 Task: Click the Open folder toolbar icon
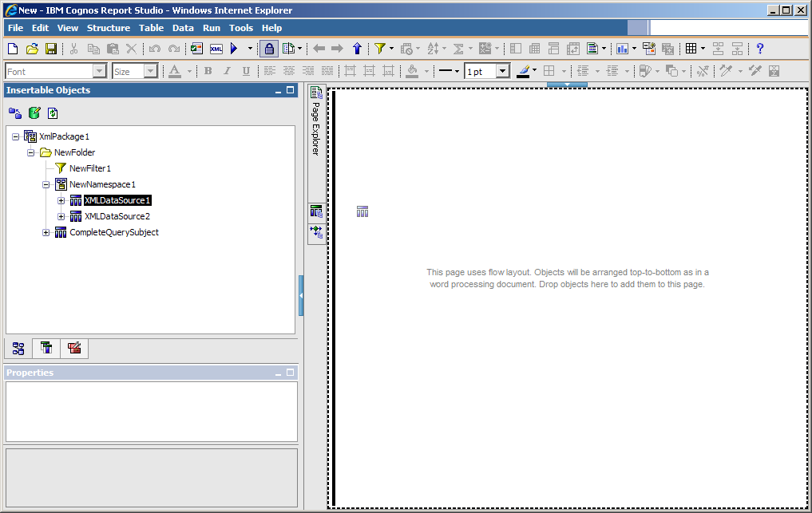[32, 49]
